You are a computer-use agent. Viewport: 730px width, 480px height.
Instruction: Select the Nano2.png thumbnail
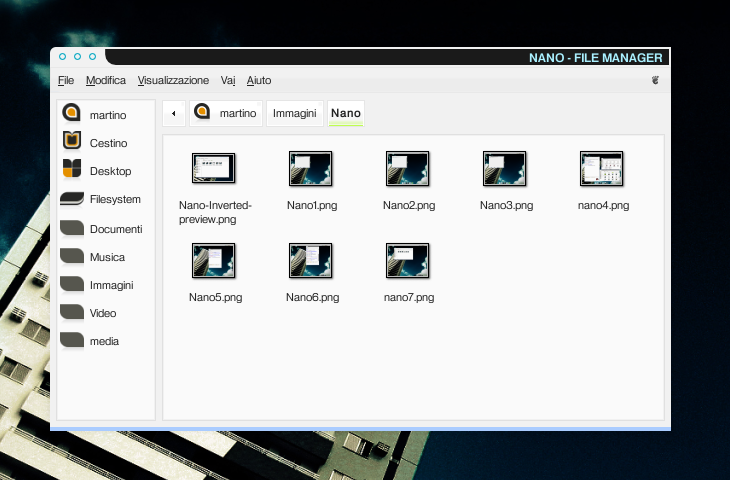407,169
